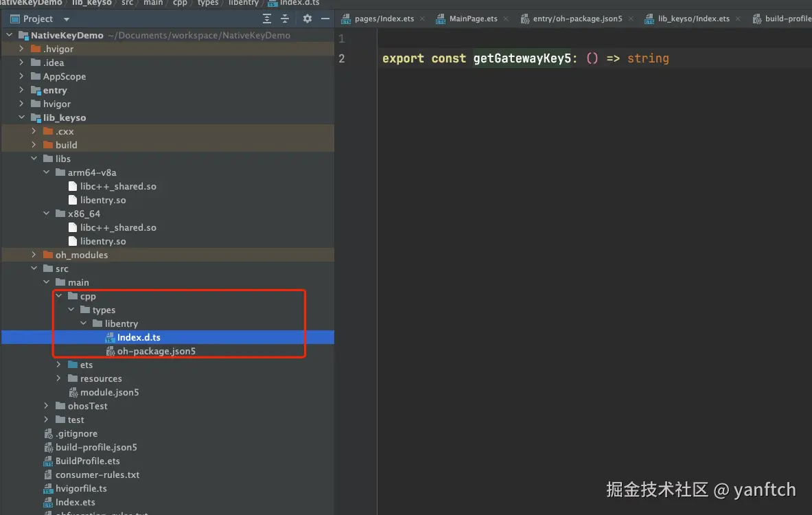812x515 pixels.
Task: Select libc++_shared.so under arm64-v8a
Action: [x=118, y=186]
